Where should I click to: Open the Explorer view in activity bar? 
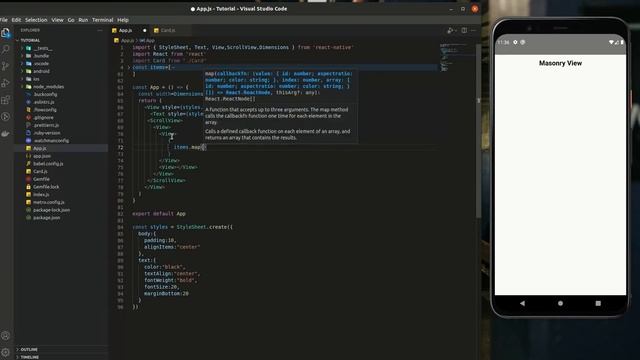point(6,33)
